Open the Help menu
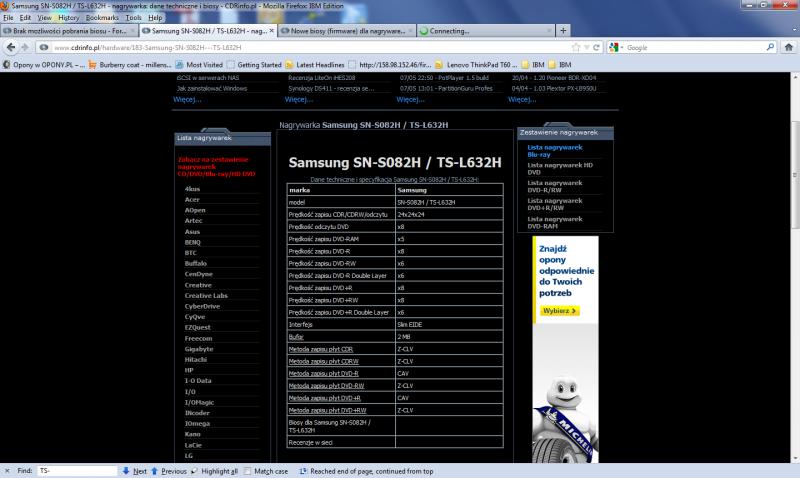The height and width of the screenshot is (478, 800). (x=155, y=17)
